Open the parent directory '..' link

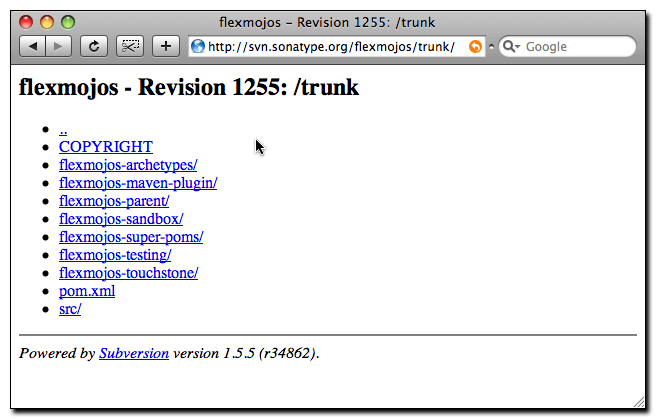[x=63, y=130]
